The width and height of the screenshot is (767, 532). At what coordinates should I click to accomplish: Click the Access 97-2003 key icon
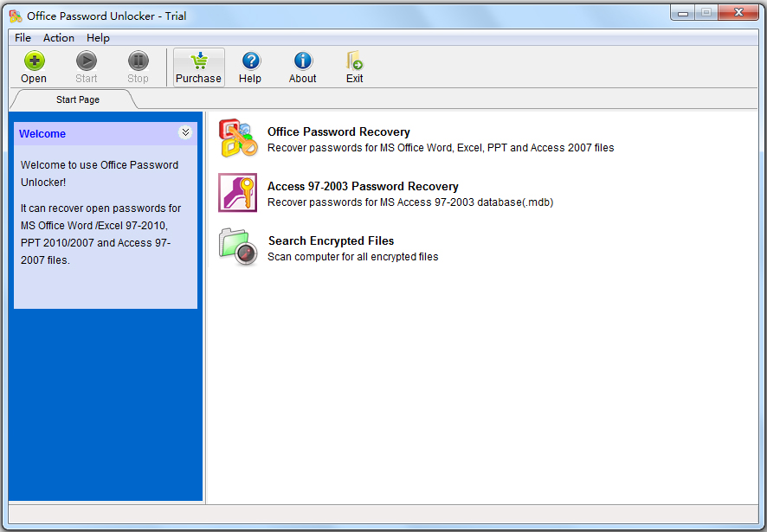tap(238, 193)
